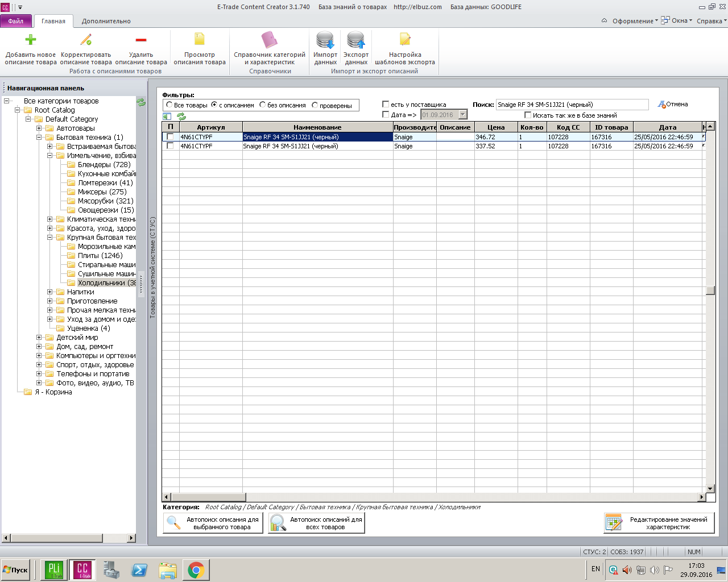Tick the checkbox of the 346.72 price row
Image resolution: width=728 pixels, height=582 pixels.
point(170,137)
